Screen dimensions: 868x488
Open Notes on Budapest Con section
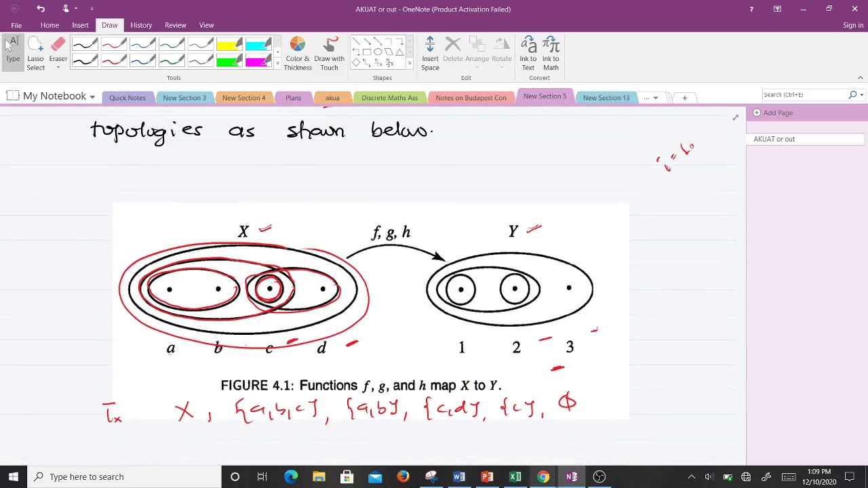[471, 98]
